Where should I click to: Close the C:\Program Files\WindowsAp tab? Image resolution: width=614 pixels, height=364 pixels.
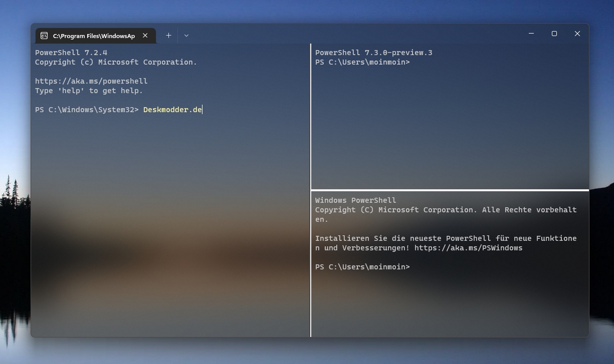tap(145, 36)
